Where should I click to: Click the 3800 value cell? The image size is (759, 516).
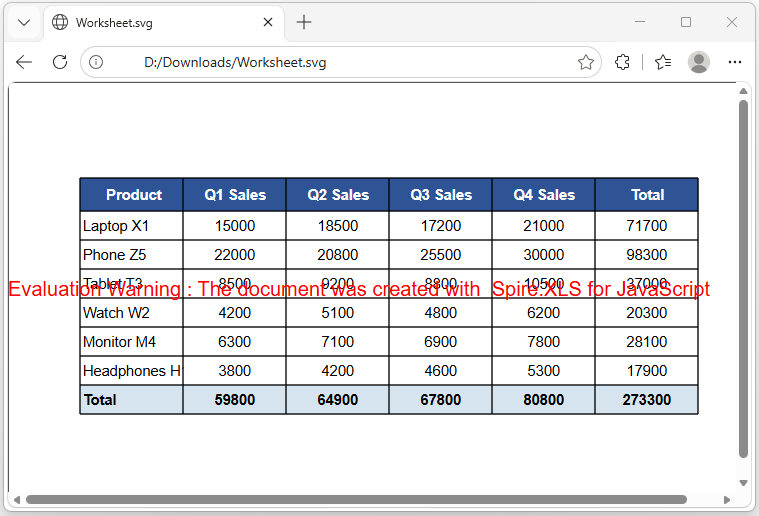click(235, 371)
